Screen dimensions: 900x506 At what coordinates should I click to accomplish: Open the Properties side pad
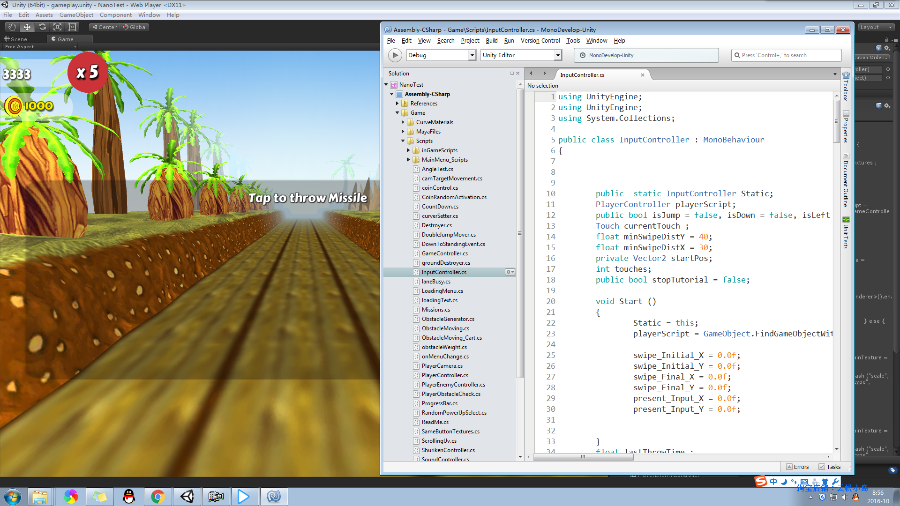[845, 125]
